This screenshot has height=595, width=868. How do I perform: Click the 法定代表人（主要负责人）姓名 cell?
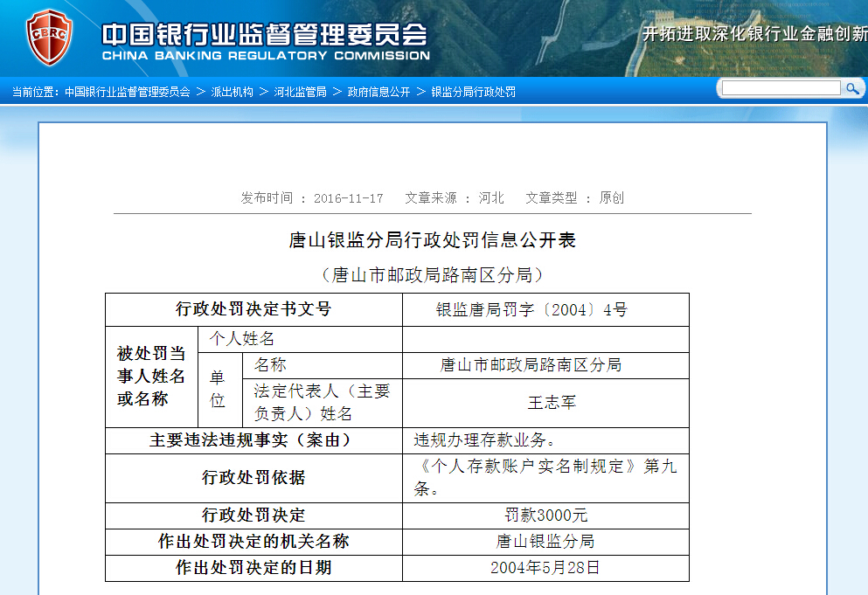[x=323, y=403]
